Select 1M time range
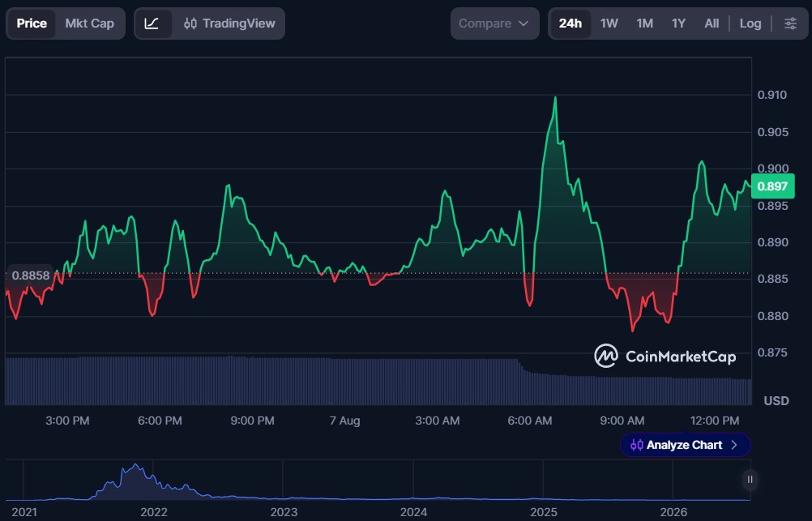Image resolution: width=812 pixels, height=521 pixels. 645,23
